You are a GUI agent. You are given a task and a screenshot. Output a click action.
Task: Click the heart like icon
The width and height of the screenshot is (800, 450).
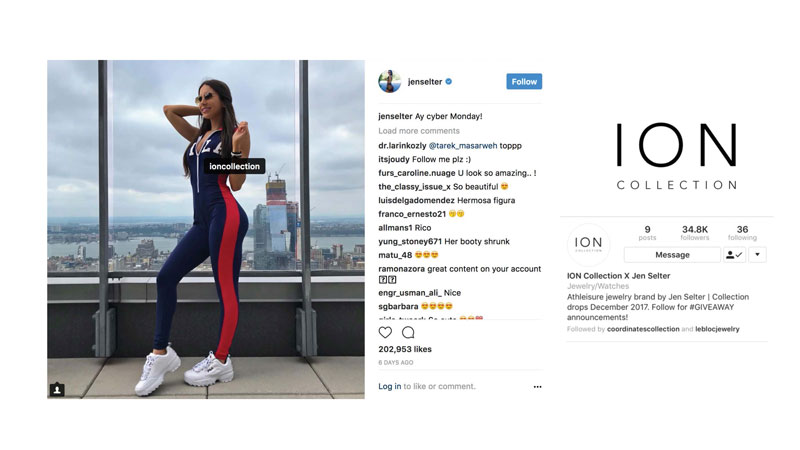[385, 333]
